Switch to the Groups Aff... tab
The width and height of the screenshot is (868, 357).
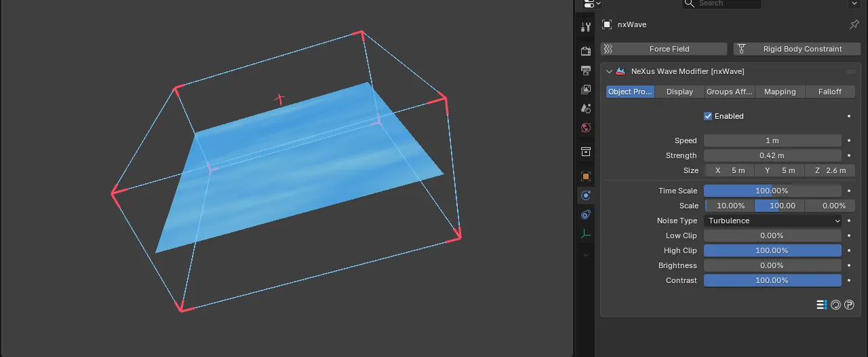[x=730, y=92]
